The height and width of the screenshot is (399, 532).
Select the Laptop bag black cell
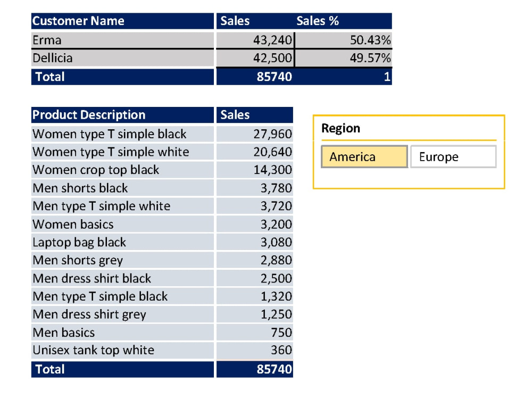pyautogui.click(x=122, y=242)
